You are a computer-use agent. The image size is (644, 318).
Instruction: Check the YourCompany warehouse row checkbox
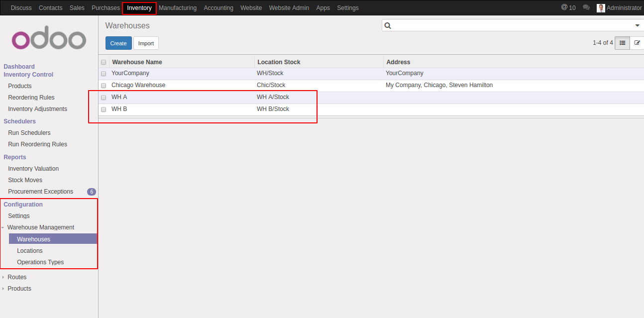coord(104,73)
